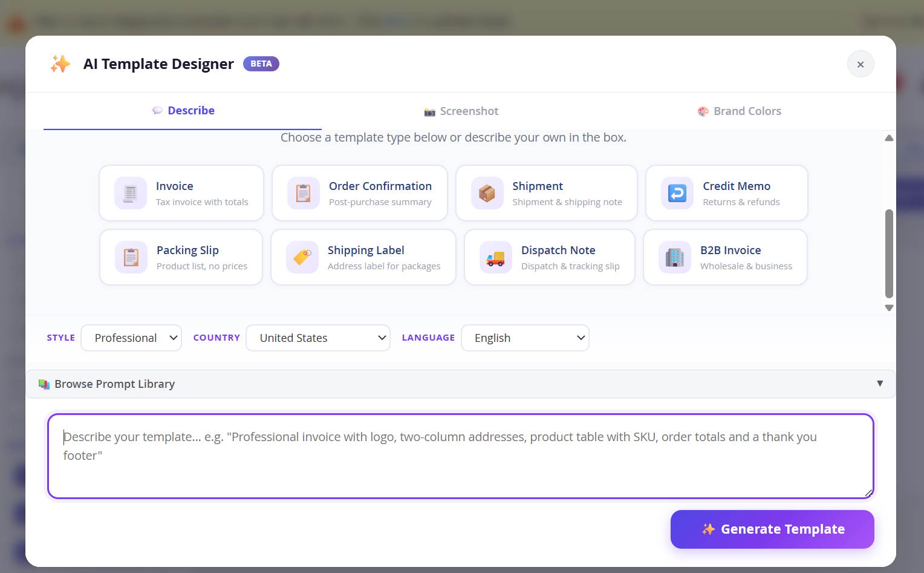Select the Dispatch Note template title
Viewport: 924px width, 573px height.
tap(558, 250)
